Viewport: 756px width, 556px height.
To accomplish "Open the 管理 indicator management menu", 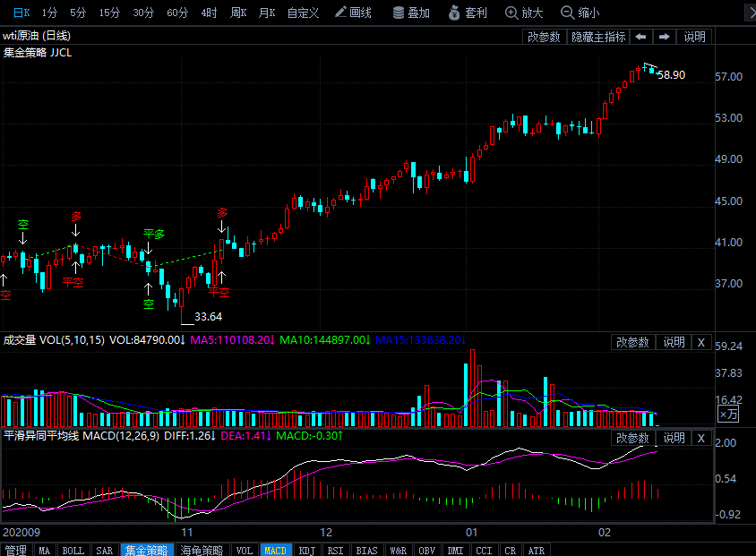I will coord(15,550).
